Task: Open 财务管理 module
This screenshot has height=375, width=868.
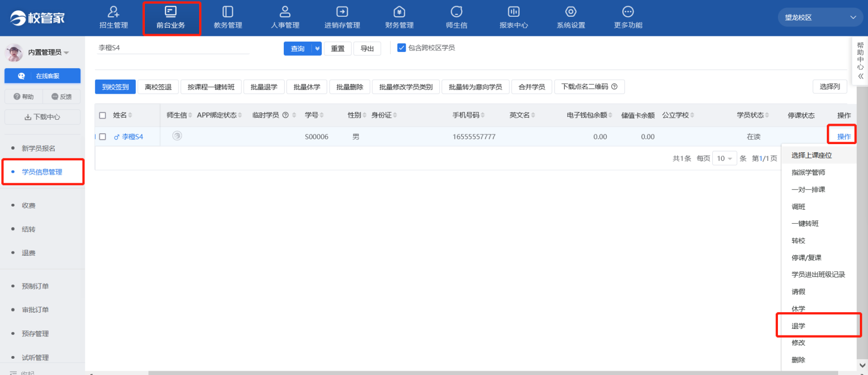Action: pyautogui.click(x=399, y=17)
